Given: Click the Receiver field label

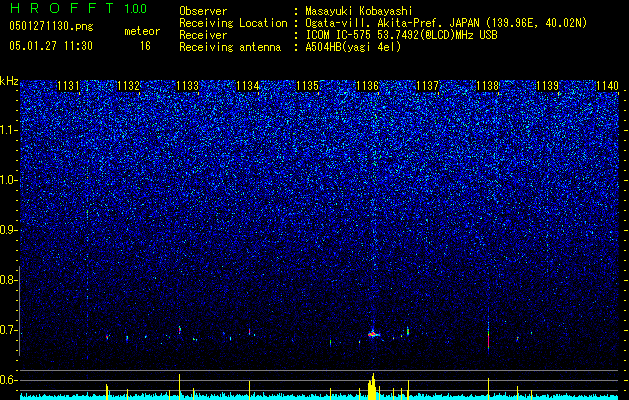Looking at the screenshot, I should [203, 35].
